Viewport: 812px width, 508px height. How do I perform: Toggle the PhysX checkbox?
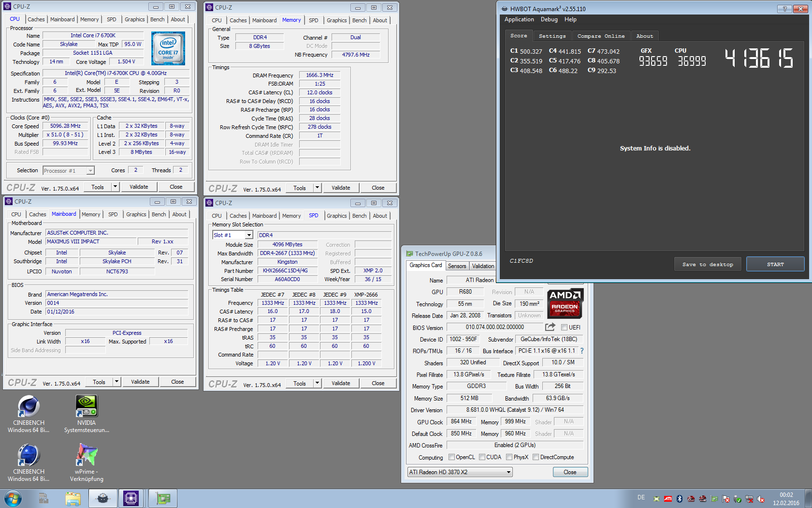coord(509,457)
